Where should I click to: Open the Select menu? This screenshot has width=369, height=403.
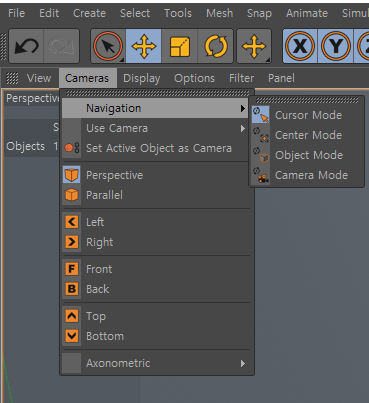(135, 13)
